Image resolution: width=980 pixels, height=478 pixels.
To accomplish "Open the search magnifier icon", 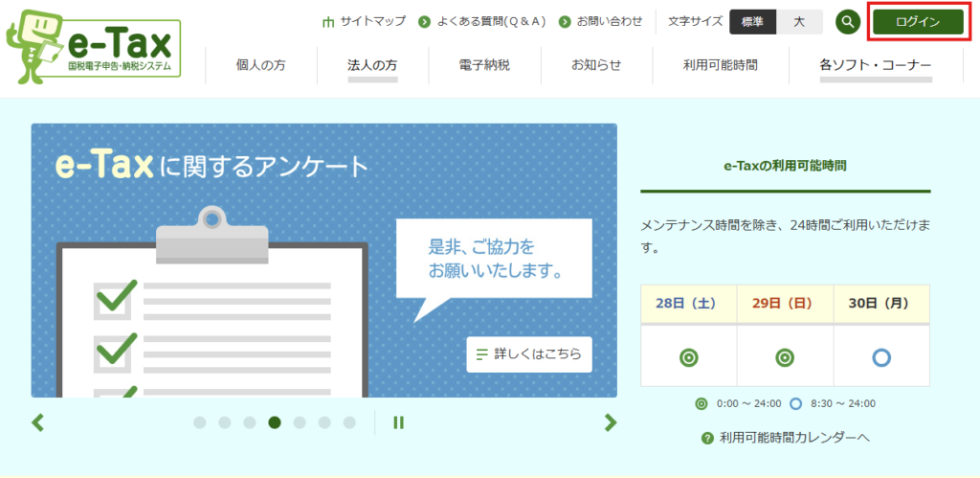I will point(848,22).
